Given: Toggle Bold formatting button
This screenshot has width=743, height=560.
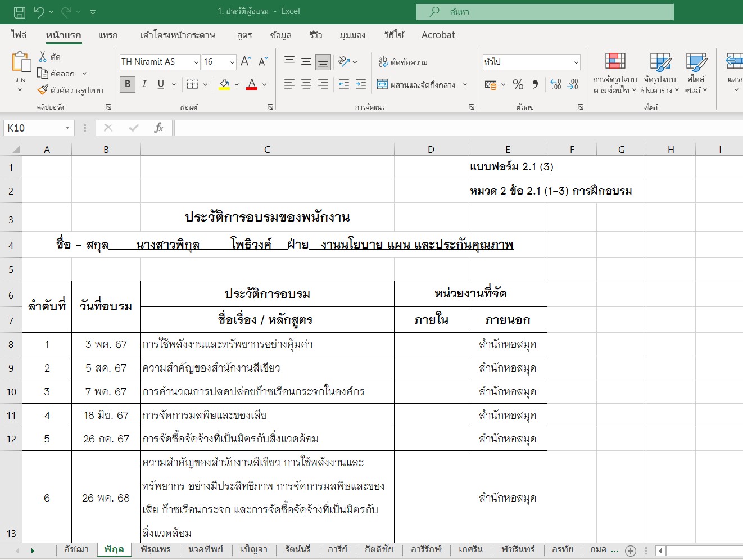Looking at the screenshot, I should click(x=128, y=84).
